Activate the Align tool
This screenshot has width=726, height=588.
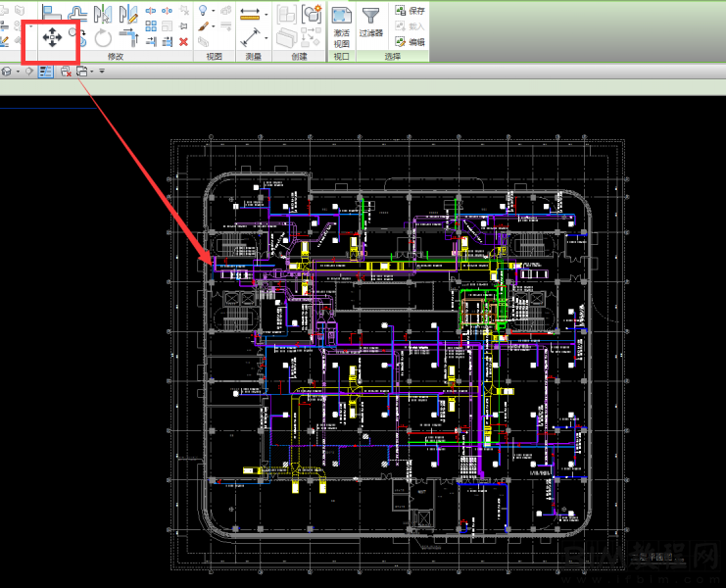click(x=51, y=13)
